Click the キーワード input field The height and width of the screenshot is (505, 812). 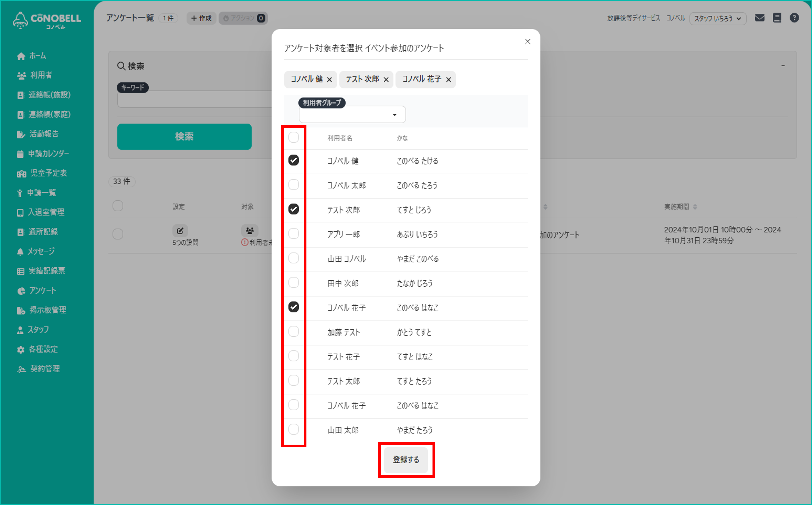click(195, 100)
